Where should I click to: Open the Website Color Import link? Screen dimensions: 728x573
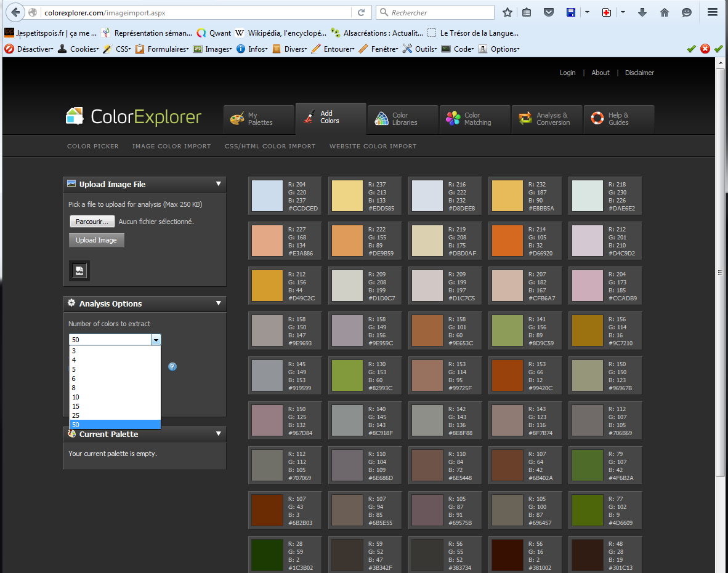(373, 146)
